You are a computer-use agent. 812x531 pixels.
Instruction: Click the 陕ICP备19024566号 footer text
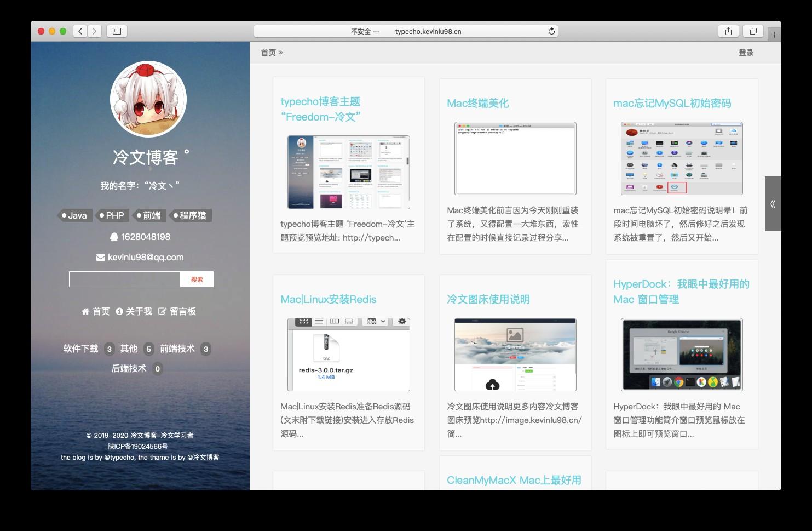point(138,446)
